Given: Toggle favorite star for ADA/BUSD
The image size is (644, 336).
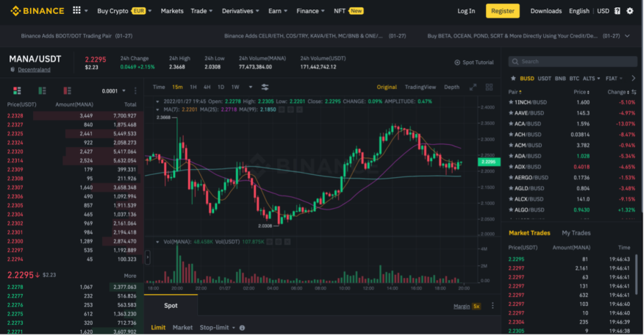Looking at the screenshot, I should point(510,156).
